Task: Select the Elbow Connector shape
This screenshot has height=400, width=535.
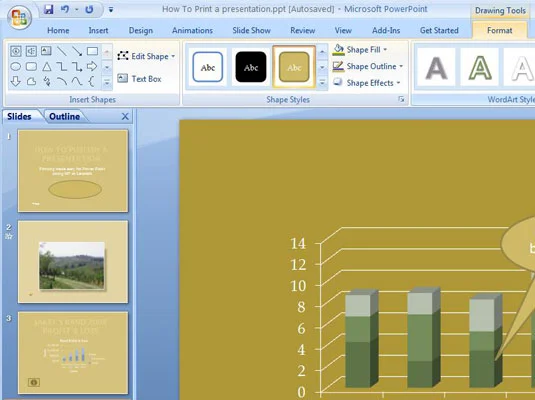Action: pyautogui.click(x=62, y=66)
